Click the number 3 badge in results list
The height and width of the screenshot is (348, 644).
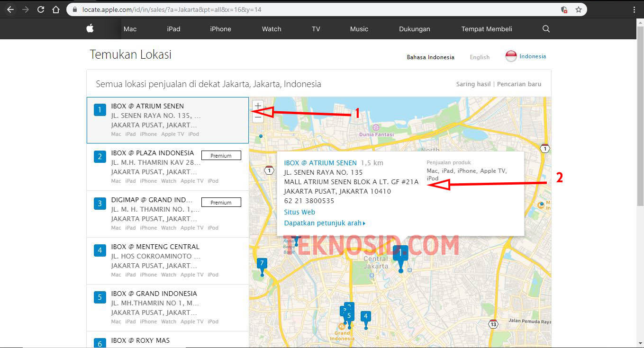pos(100,204)
